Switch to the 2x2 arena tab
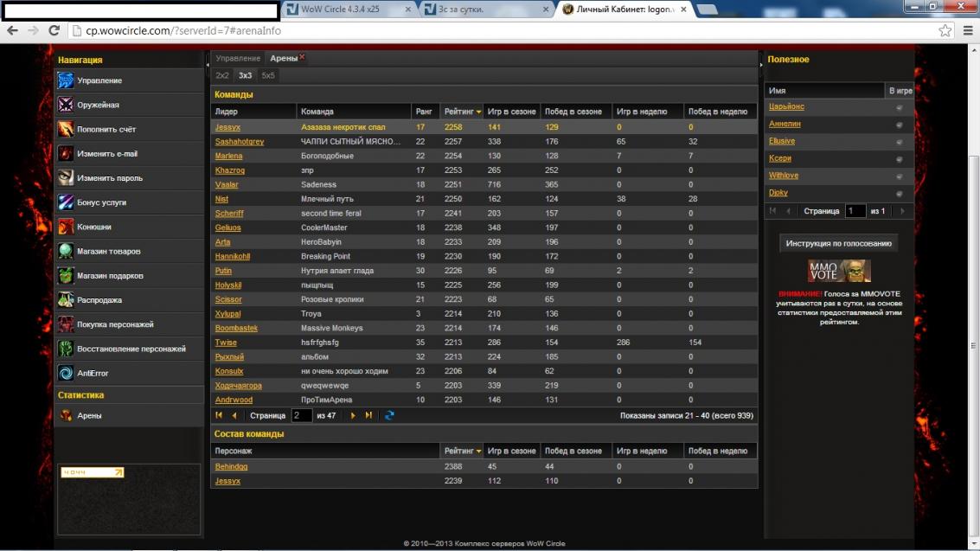This screenshot has height=551, width=980. (222, 75)
